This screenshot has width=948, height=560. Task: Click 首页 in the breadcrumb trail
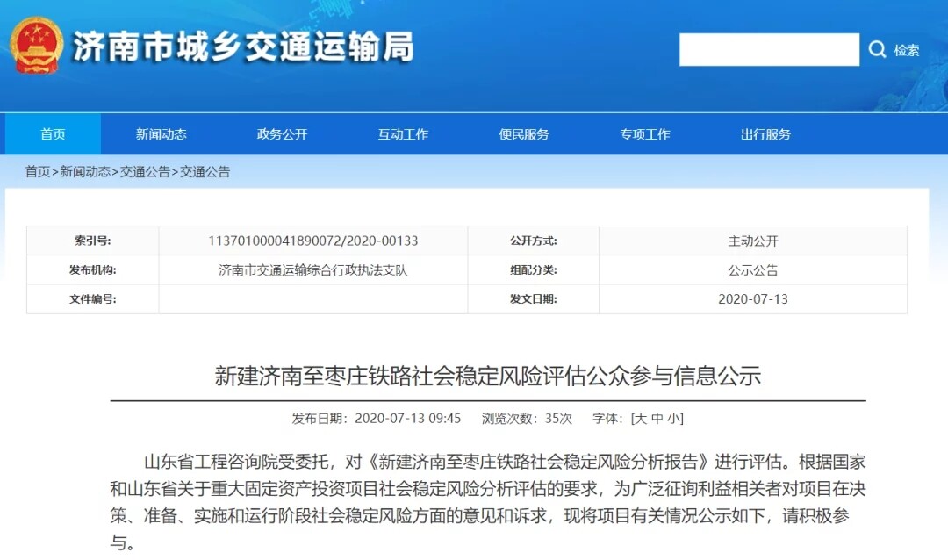point(38,172)
